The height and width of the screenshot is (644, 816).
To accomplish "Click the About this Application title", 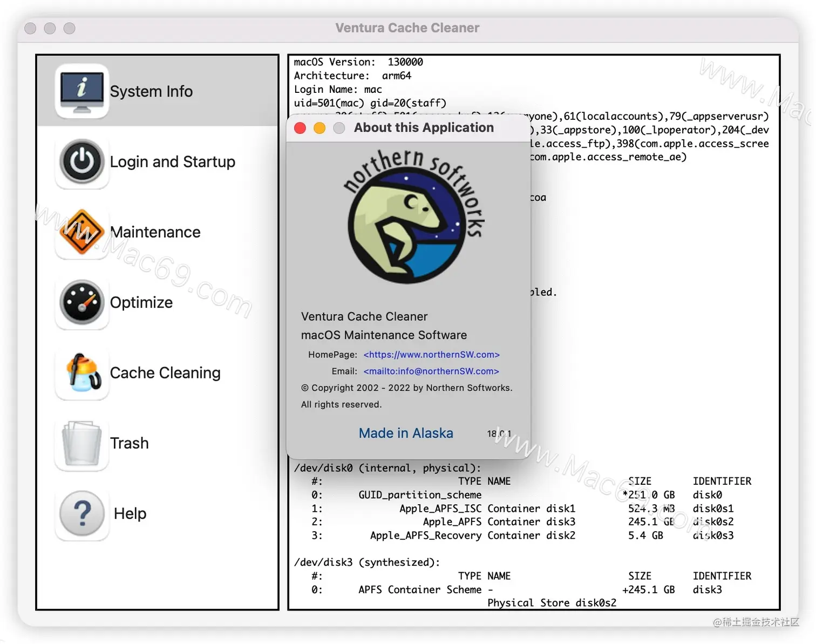I will (424, 127).
